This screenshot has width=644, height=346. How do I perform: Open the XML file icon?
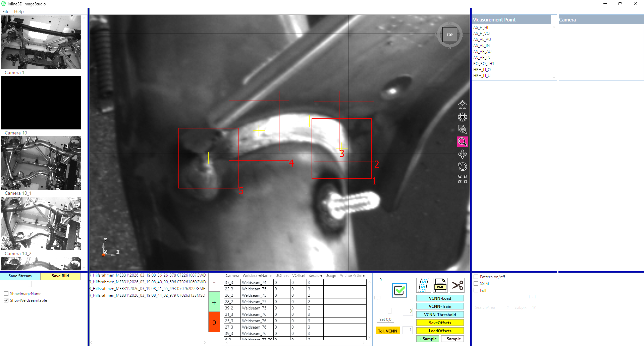[x=440, y=285]
